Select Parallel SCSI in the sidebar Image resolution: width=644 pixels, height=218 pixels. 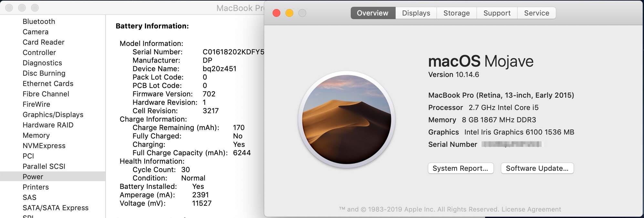(44, 166)
